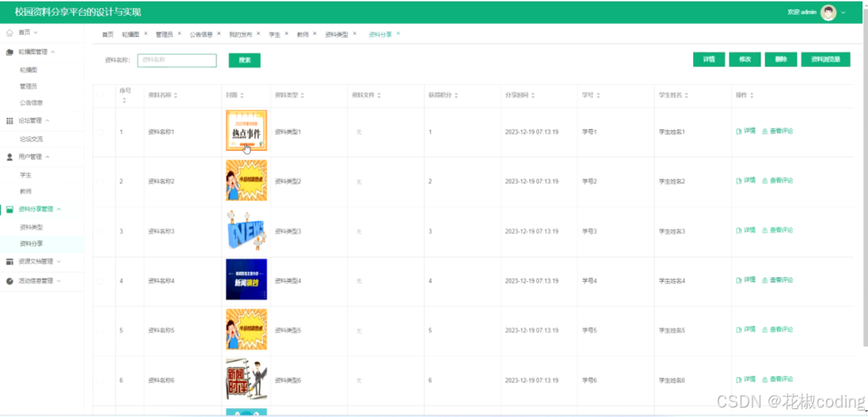Click the admin avatar picture
This screenshot has width=868, height=417.
click(828, 13)
